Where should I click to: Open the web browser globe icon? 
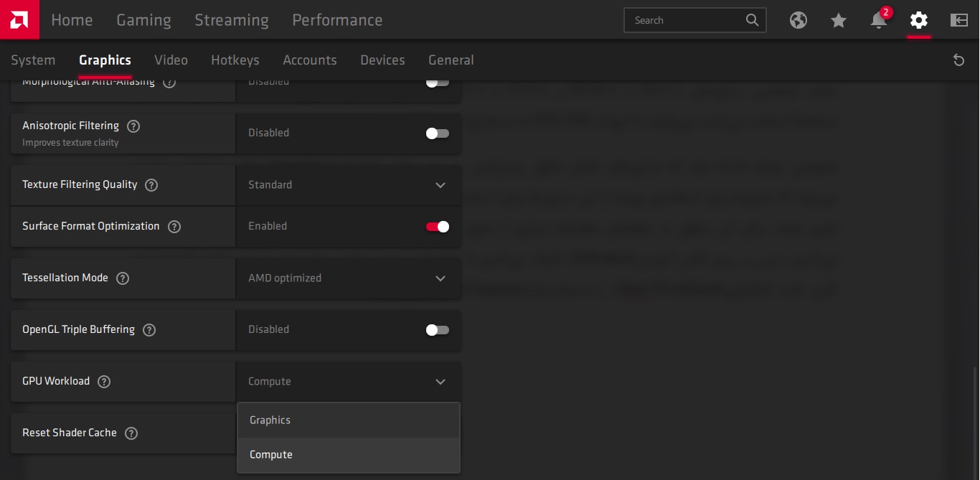click(x=798, y=20)
